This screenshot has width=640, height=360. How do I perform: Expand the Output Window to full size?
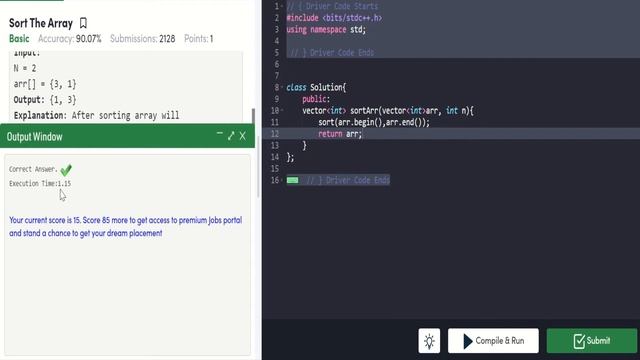[x=231, y=136]
